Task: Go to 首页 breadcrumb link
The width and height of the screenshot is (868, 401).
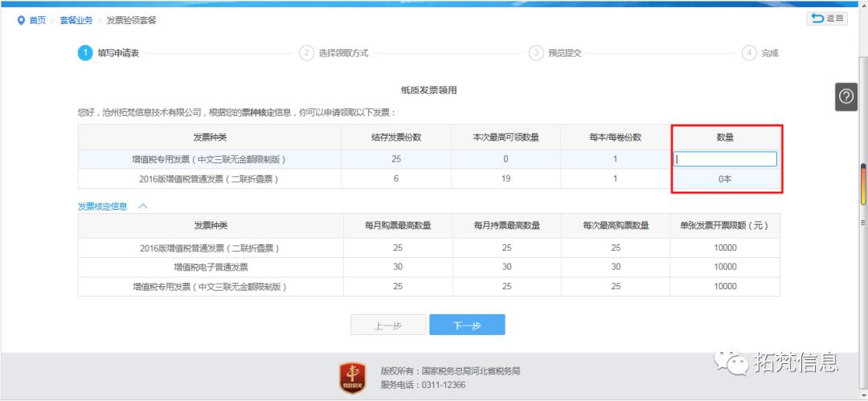Action: click(38, 21)
